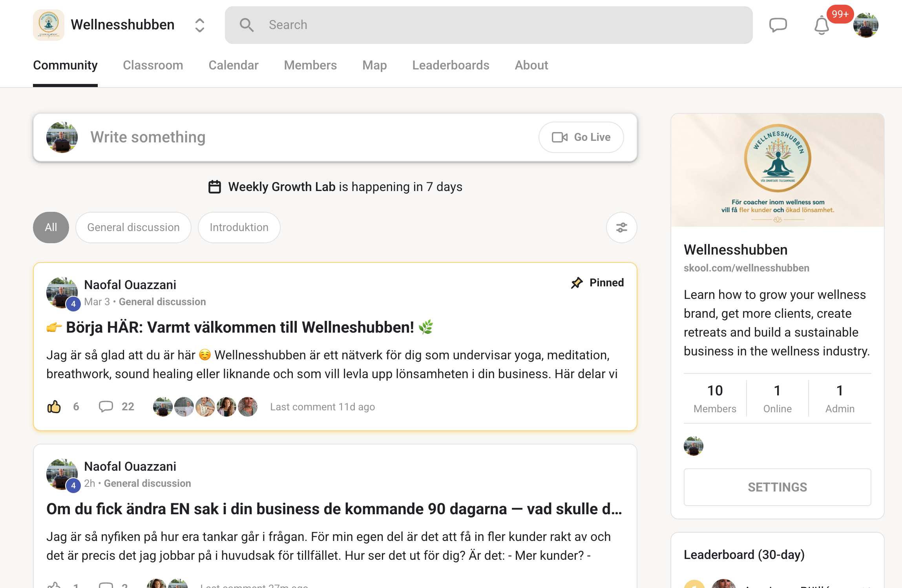
Task: Click the 99+ notifications badge
Action: 840,14
